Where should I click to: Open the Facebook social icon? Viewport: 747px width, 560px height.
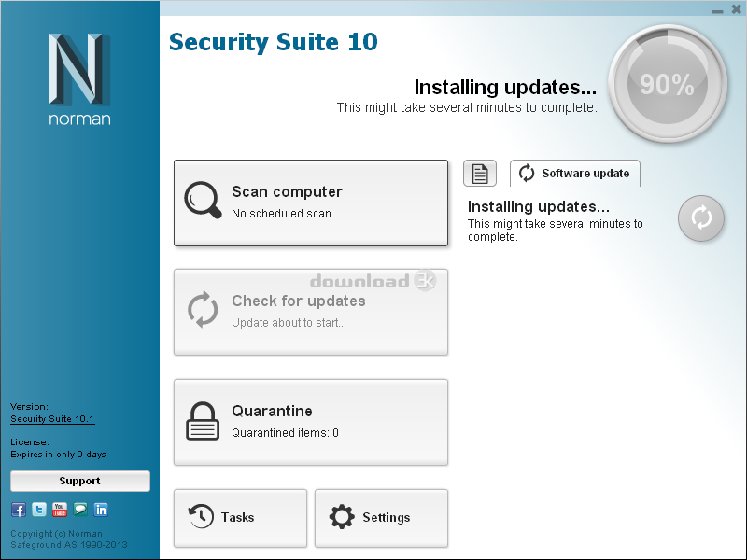[x=18, y=510]
